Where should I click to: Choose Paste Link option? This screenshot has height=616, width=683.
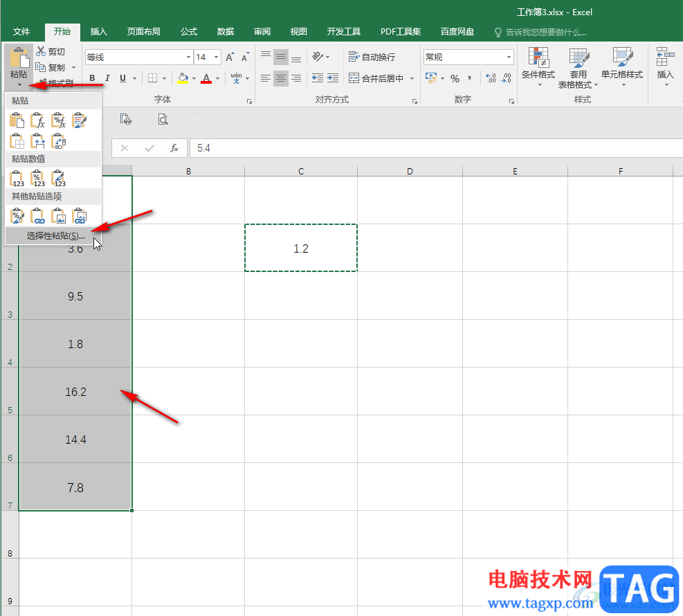[38, 216]
